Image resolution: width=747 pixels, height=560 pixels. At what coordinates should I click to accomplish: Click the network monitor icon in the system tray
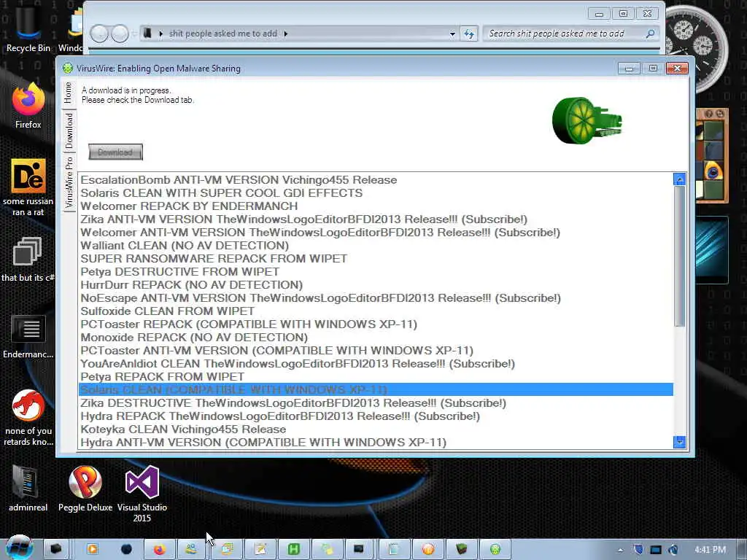coord(656,550)
